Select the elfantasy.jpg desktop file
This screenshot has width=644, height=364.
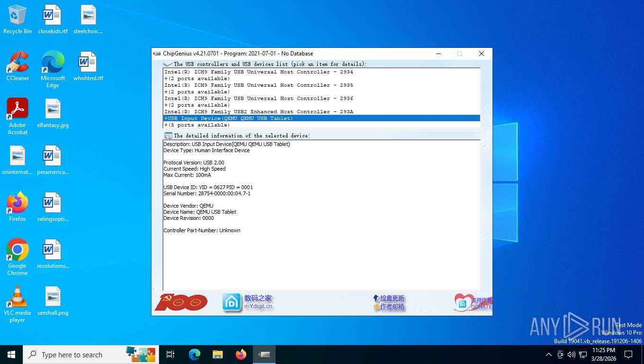(53, 114)
